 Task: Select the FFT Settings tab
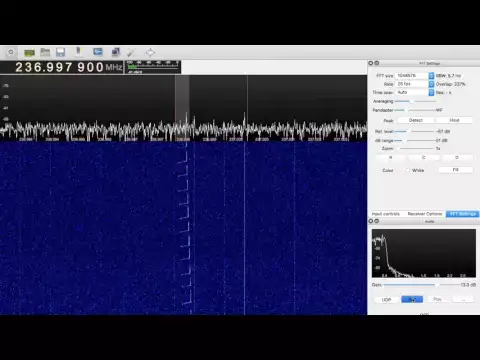pos(462,214)
